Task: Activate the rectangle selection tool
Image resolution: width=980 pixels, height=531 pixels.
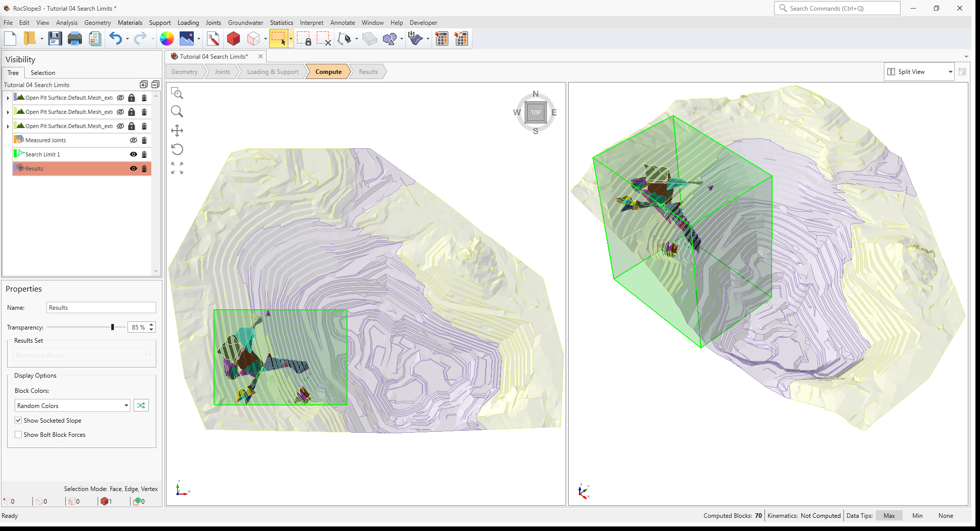Action: (278, 38)
